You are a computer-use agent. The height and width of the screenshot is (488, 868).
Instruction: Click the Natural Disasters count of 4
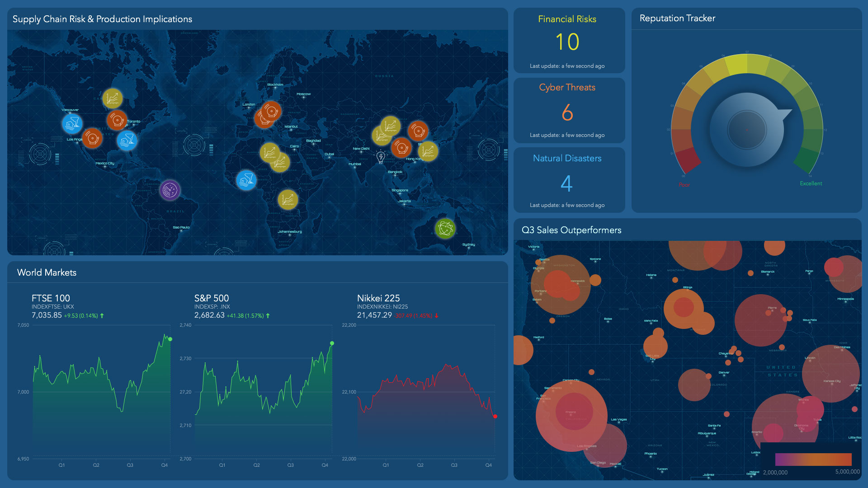click(566, 183)
